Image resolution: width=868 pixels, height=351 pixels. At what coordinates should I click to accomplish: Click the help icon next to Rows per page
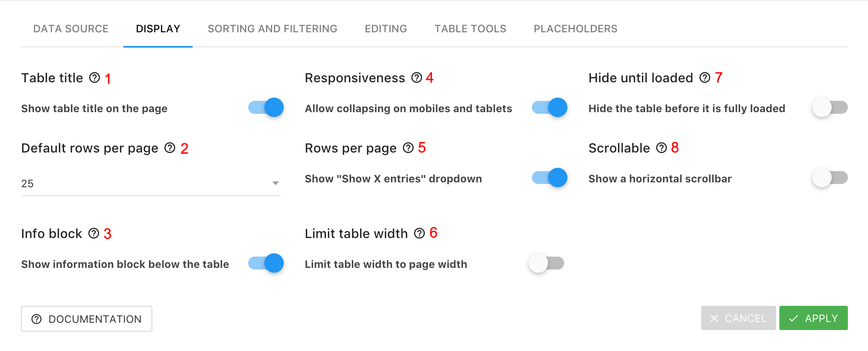click(x=409, y=148)
